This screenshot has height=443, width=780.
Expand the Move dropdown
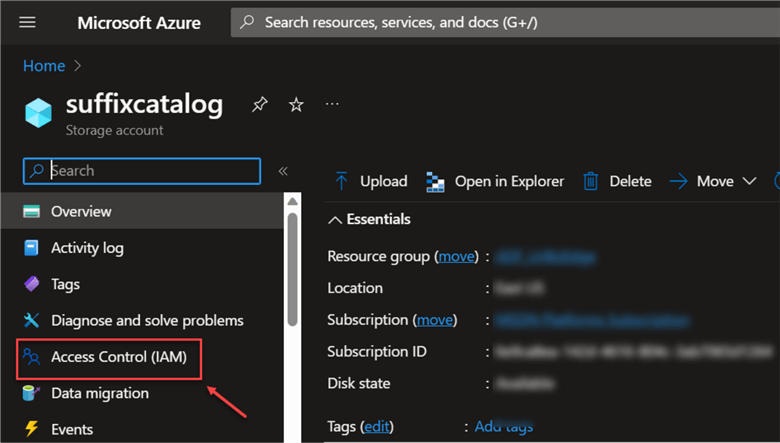pos(714,181)
